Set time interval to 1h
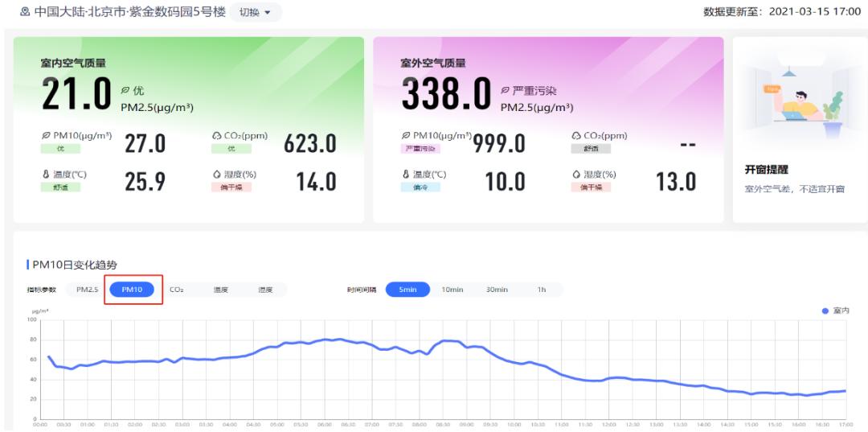This screenshot has width=868, height=432. [x=542, y=290]
